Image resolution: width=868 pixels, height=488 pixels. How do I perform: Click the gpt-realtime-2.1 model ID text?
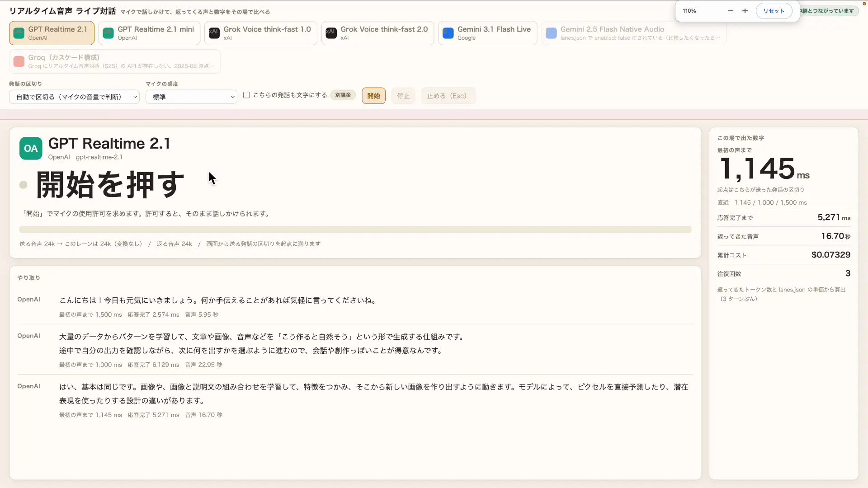click(99, 157)
